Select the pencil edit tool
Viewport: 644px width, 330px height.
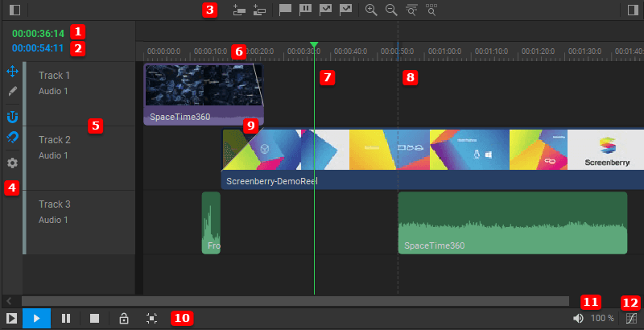(12, 91)
